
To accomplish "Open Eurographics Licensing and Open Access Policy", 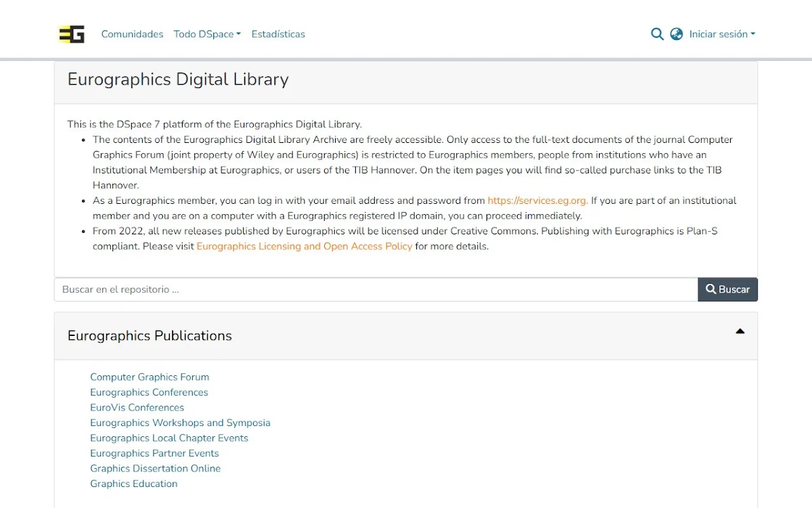I will pos(304,247).
